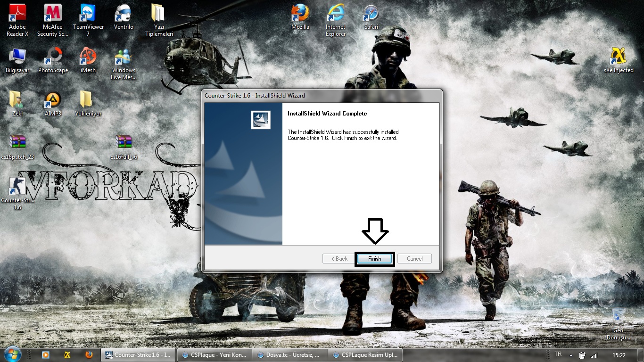
Task: Click the Cancel button in InstallShield
Action: pyautogui.click(x=414, y=259)
